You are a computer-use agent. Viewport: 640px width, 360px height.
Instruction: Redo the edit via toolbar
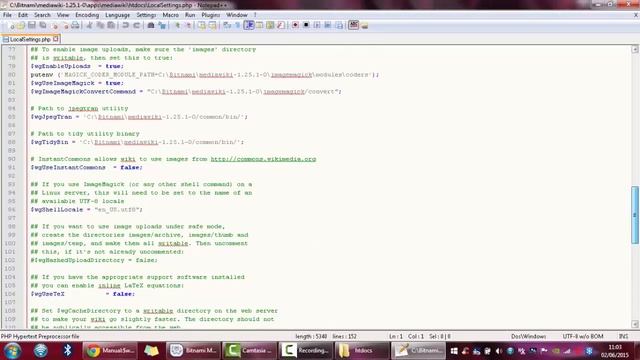click(x=136, y=25)
